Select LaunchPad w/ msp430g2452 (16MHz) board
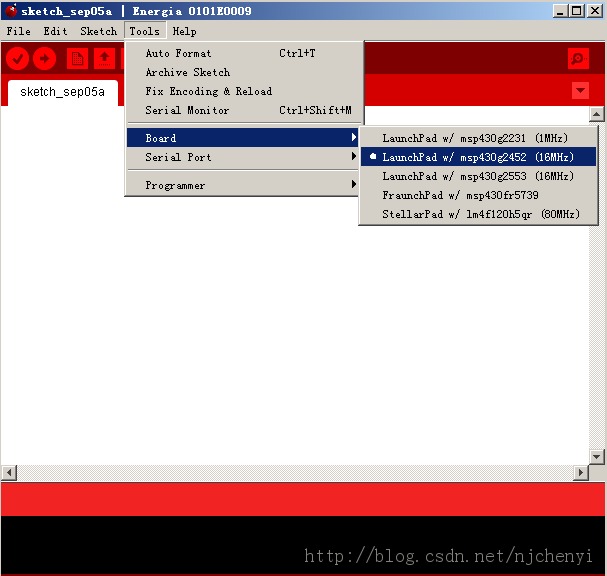 478,157
